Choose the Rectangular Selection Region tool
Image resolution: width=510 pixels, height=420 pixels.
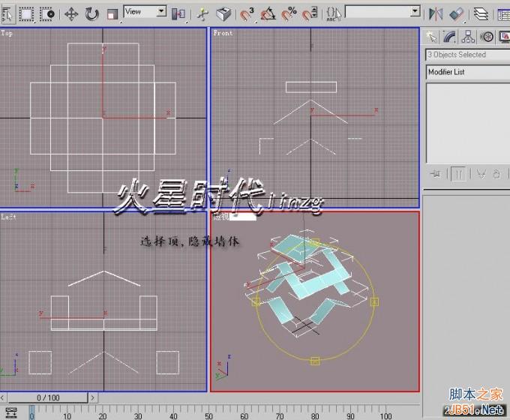(26, 14)
